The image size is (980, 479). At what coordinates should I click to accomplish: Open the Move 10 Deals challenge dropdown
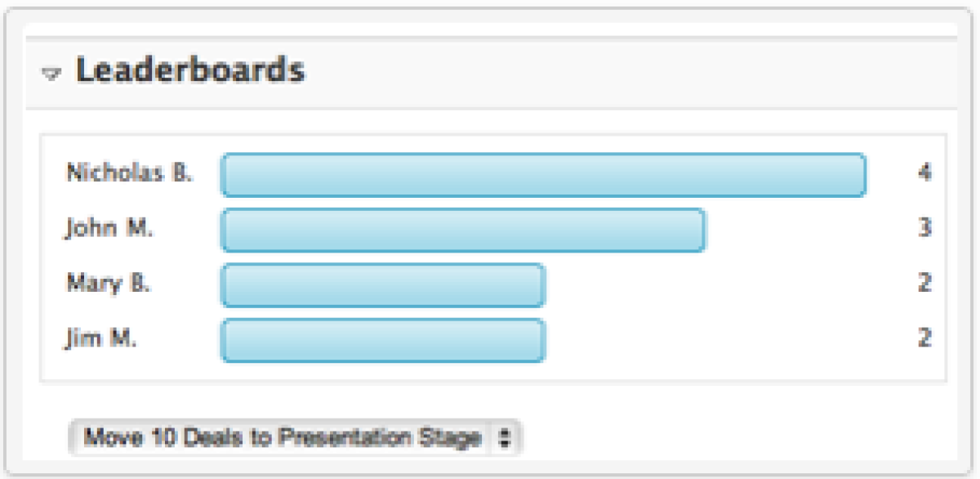(283, 437)
